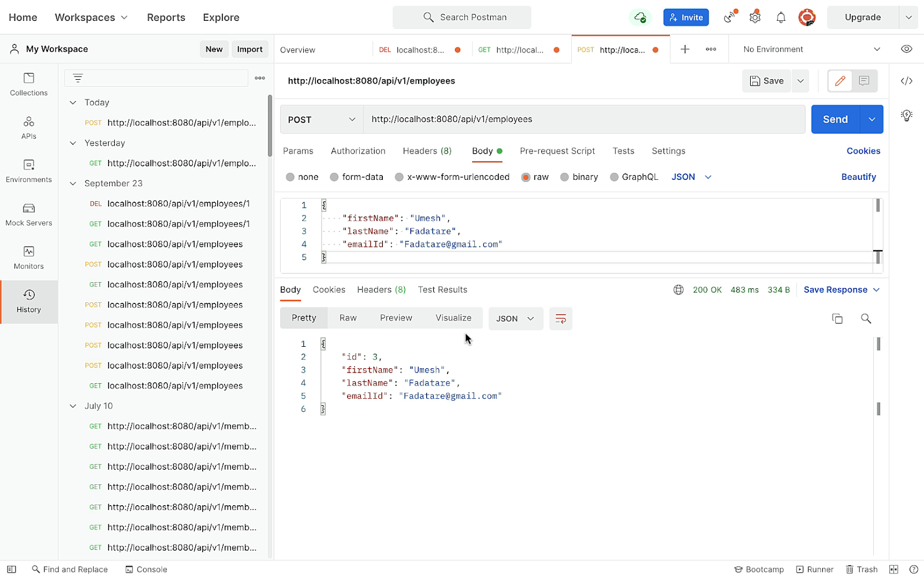Open the satellite capture requests icon
The height and width of the screenshot is (578, 924).
pyautogui.click(x=730, y=17)
